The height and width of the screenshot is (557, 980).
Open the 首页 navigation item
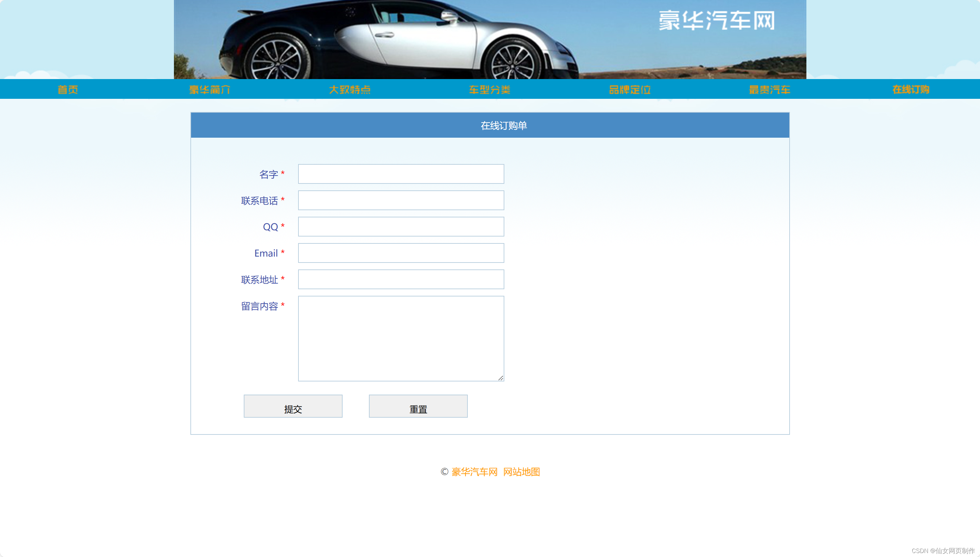click(68, 90)
